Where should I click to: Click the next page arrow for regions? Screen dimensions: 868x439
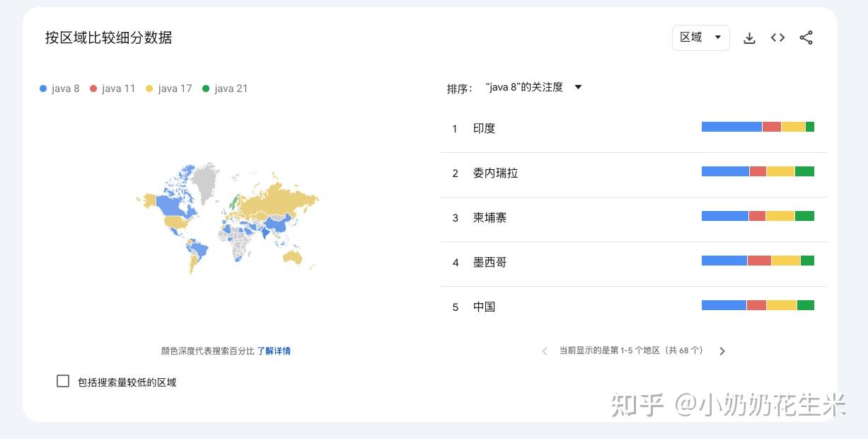coord(722,350)
